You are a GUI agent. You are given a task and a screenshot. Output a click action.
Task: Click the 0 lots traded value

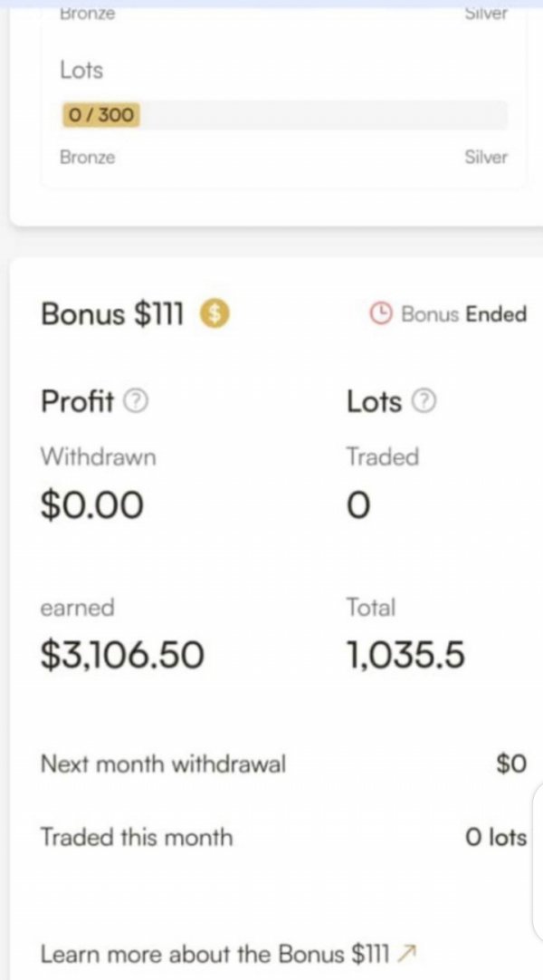point(495,838)
